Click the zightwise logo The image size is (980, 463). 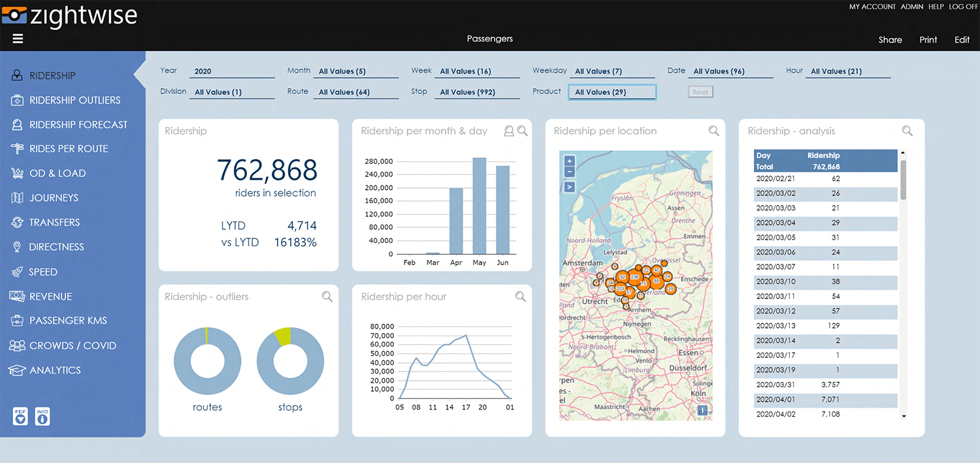point(70,16)
